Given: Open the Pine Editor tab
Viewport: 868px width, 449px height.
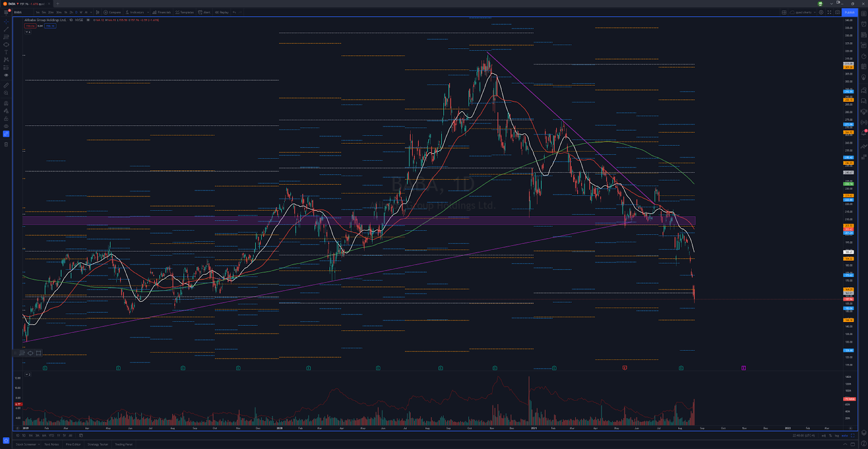Looking at the screenshot, I should click(73, 444).
